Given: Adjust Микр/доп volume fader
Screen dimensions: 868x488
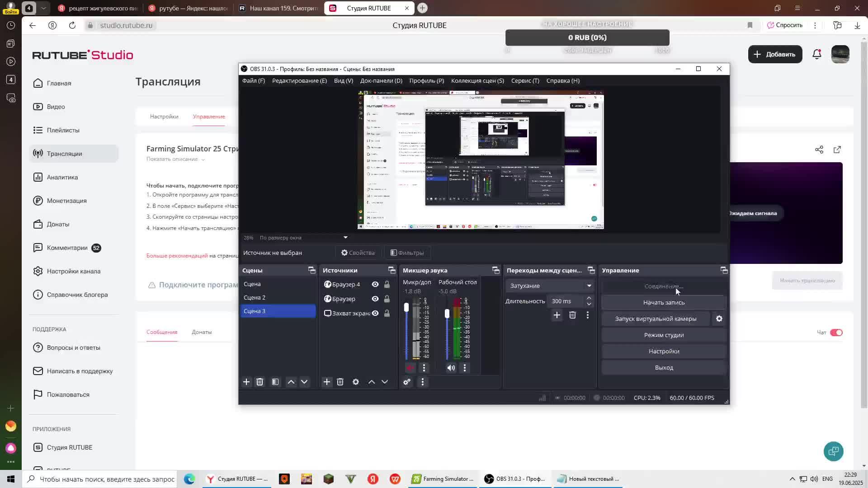Looking at the screenshot, I should point(406,308).
